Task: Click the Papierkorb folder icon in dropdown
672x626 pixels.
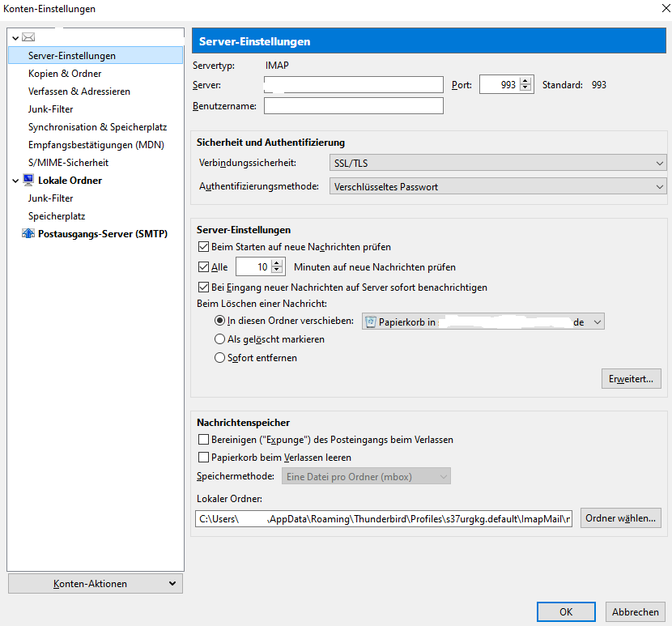Action: 372,322
